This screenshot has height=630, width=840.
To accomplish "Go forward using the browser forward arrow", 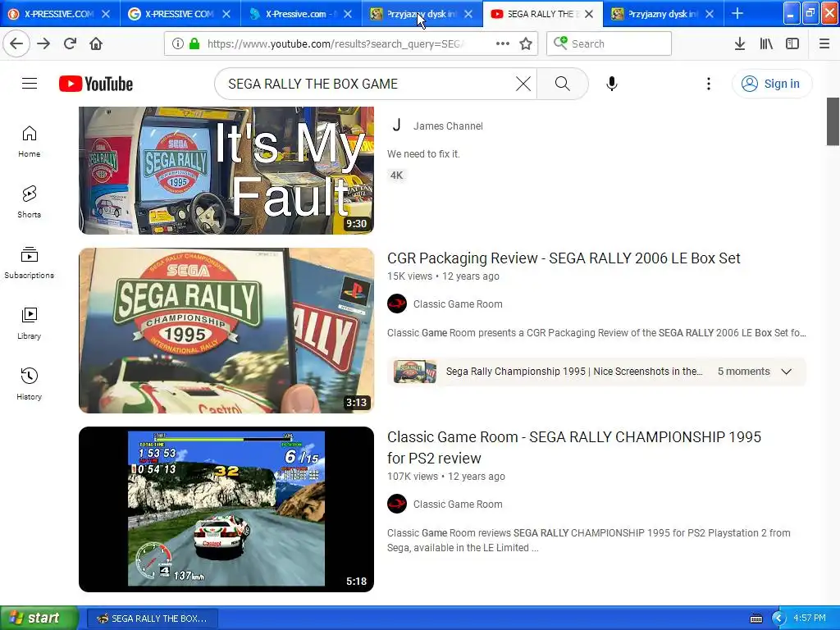I will tap(43, 44).
